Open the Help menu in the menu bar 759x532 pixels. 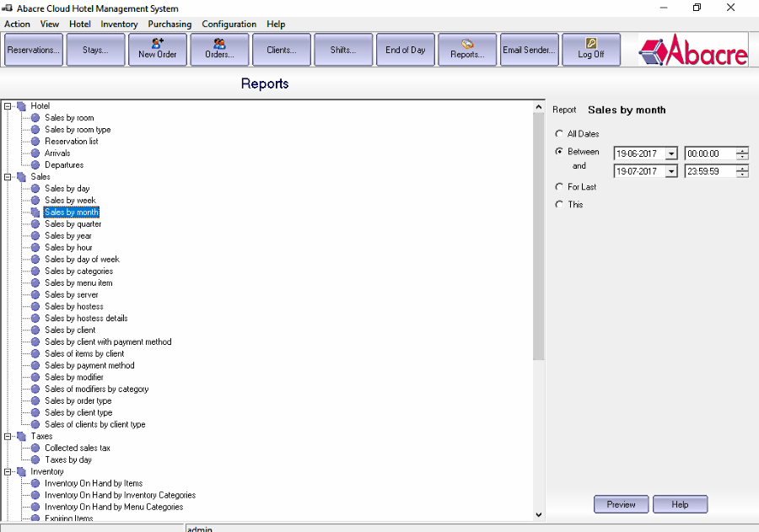[276, 24]
